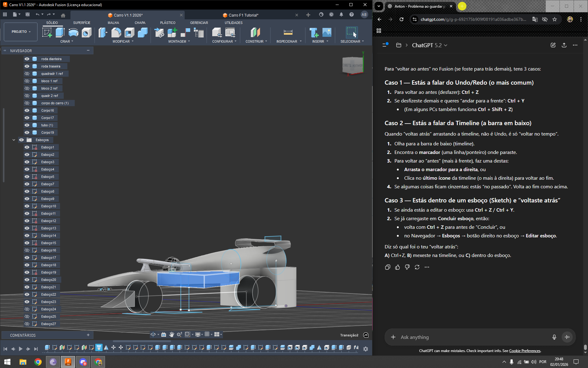Screen dimensions: 588x368
Task: Open the PROJETO workspace dropdown
Action: click(x=21, y=32)
